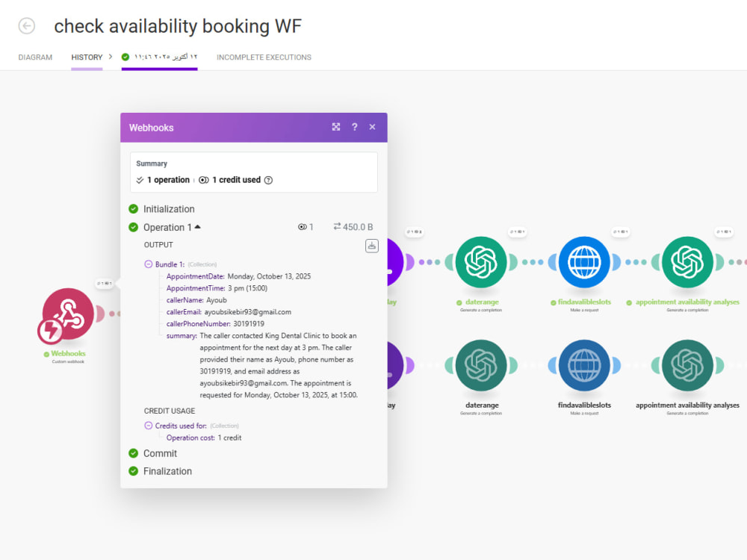This screenshot has width=747, height=560.
Task: Go to the HISTORY tab
Action: [87, 57]
